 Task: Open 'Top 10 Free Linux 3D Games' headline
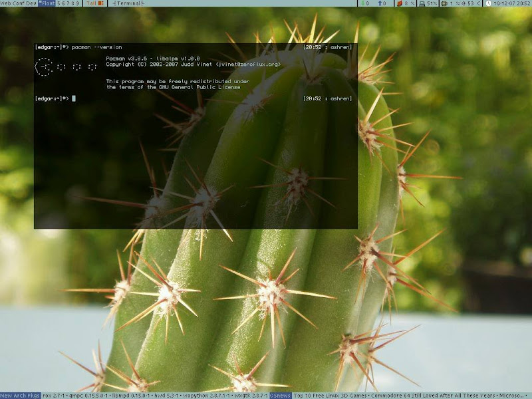[330, 396]
